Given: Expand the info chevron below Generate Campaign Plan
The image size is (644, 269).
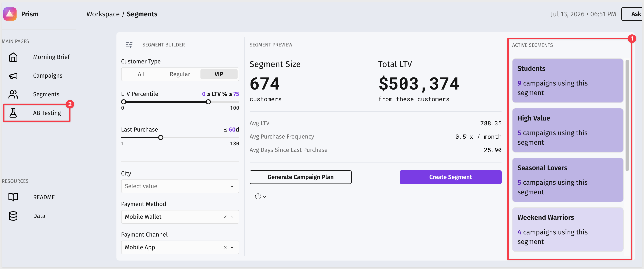Looking at the screenshot, I should pos(265,197).
